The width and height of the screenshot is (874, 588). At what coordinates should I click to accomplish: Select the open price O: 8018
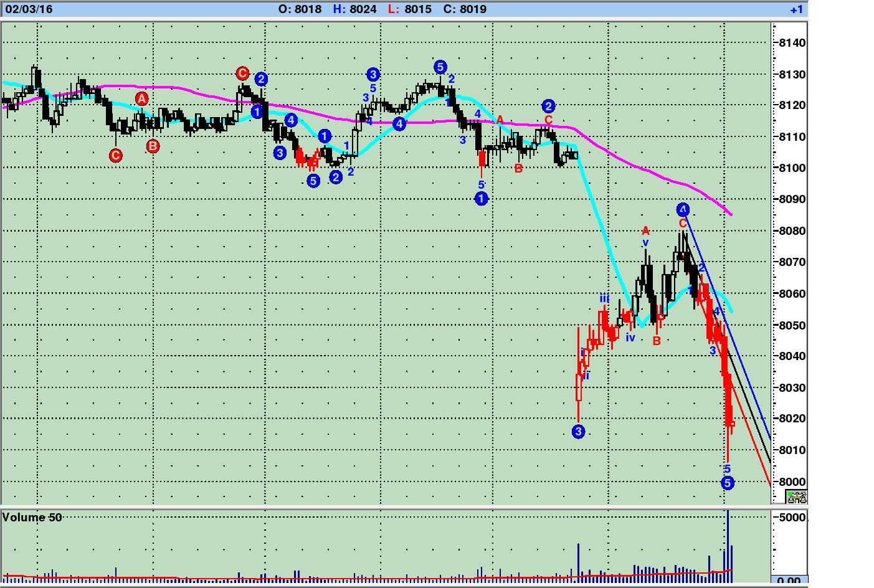(x=300, y=9)
